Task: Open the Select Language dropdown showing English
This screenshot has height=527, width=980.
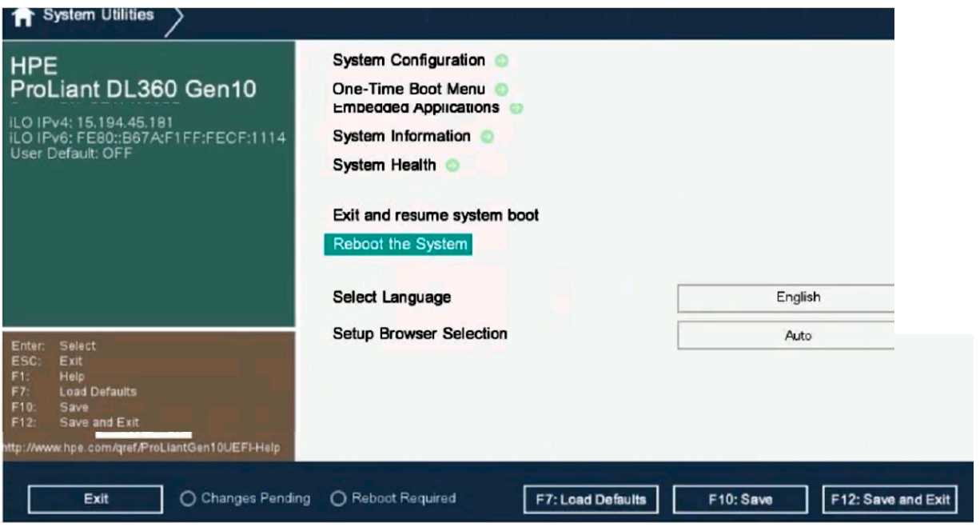Action: (798, 297)
